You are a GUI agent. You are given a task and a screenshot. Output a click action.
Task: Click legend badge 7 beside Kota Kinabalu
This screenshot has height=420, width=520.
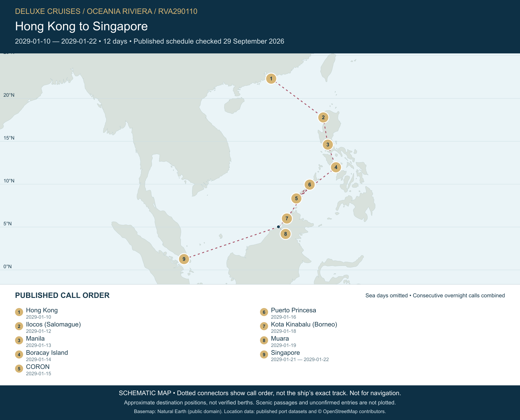pos(264,326)
